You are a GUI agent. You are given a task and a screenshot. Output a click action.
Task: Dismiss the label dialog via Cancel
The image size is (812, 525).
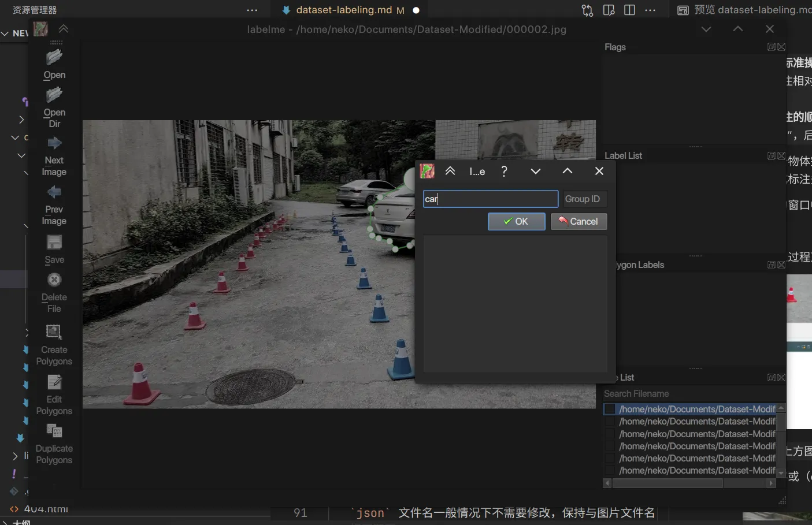tap(579, 221)
